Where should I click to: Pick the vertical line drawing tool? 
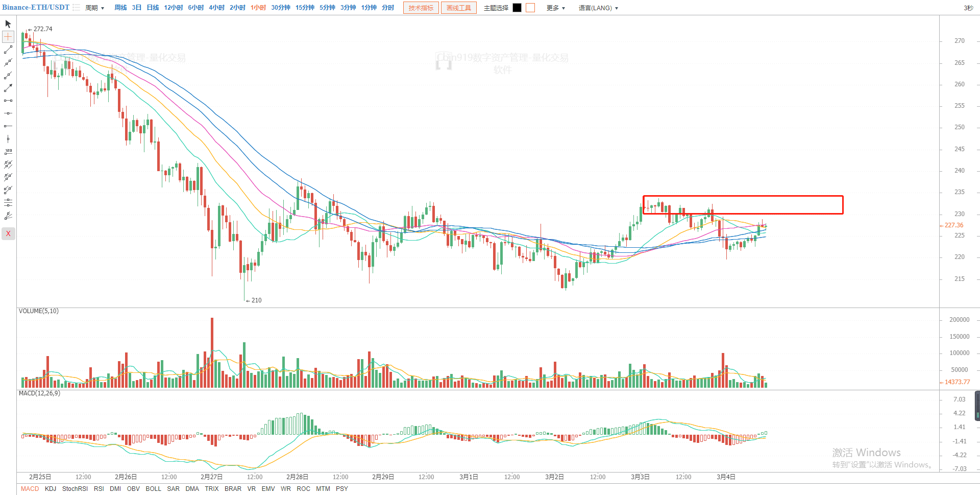(8, 139)
